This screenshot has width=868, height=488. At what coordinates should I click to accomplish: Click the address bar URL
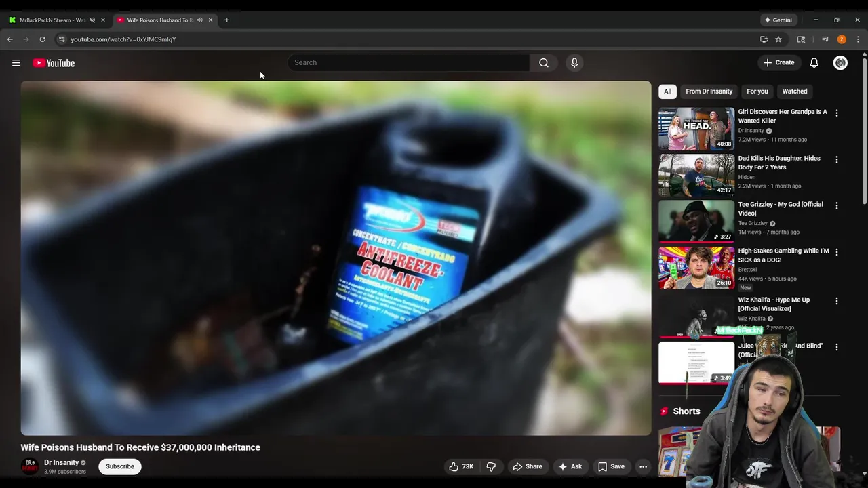[x=123, y=39]
